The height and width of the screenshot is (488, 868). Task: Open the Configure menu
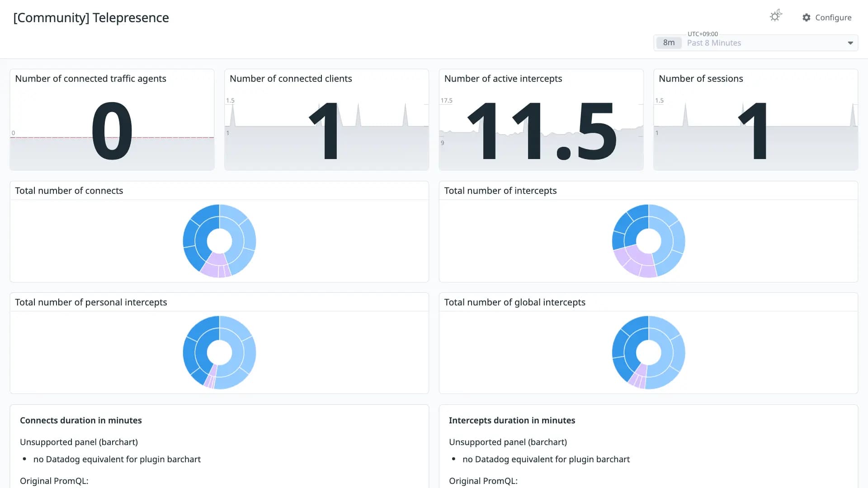[x=827, y=18]
